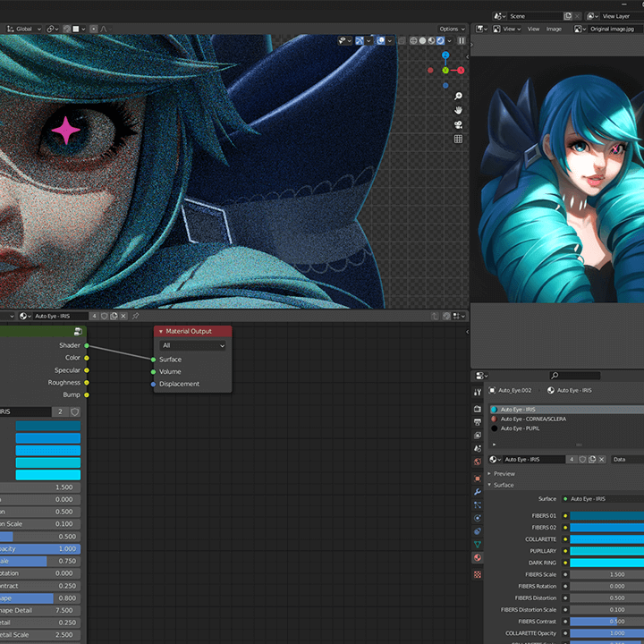This screenshot has width=644, height=644.
Task: Open the World properties globe tab
Action: tap(478, 462)
